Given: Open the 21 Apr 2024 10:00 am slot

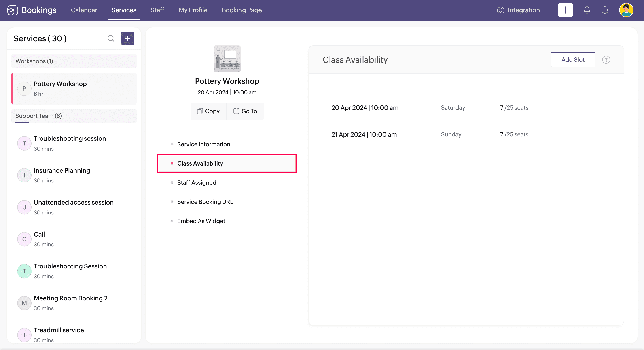Looking at the screenshot, I should click(466, 134).
